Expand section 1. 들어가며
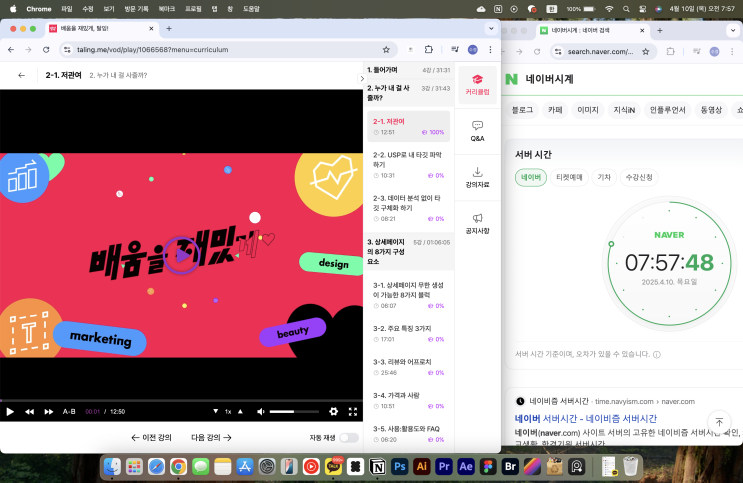 pyautogui.click(x=408, y=70)
